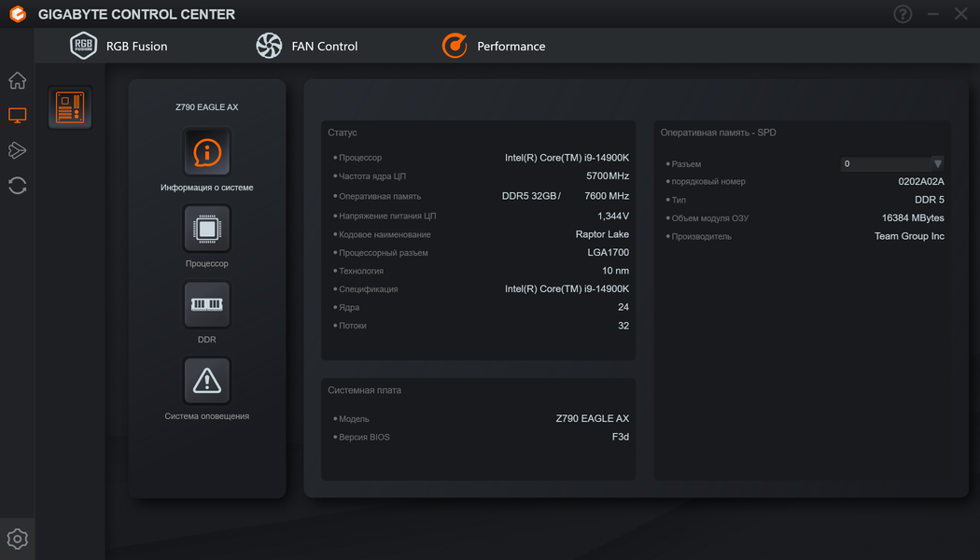The image size is (980, 560).
Task: Click the Объем модуля ОЗУ label
Action: (710, 218)
